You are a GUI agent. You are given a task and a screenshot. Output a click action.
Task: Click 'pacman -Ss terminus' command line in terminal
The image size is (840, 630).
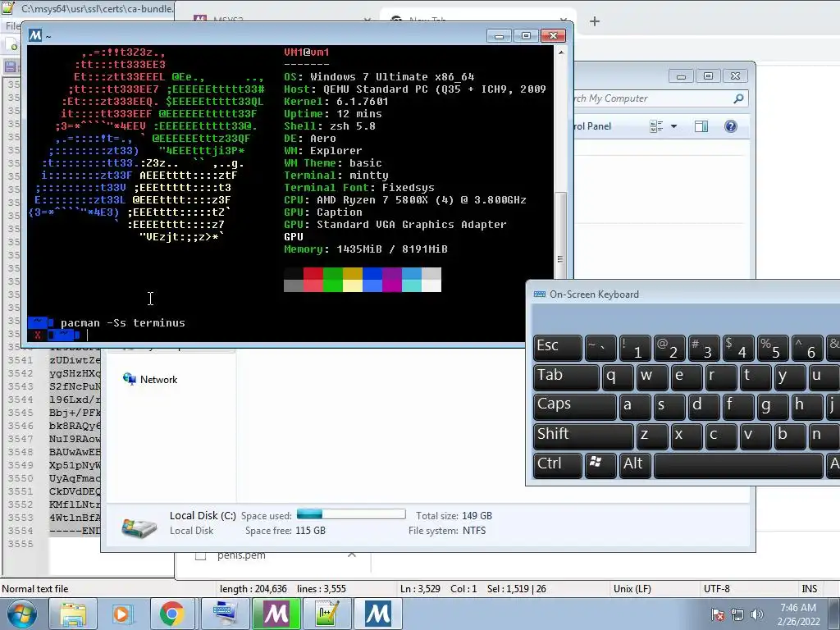(123, 323)
